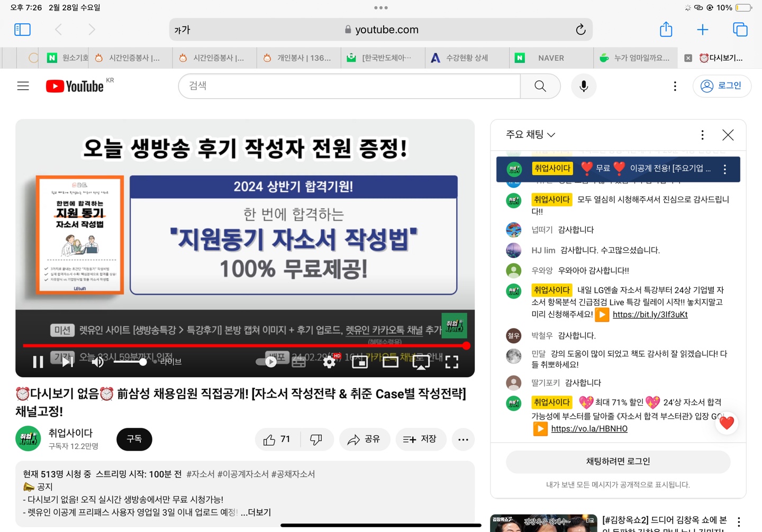Skip to next video
Screen dimensions: 762x532
click(x=68, y=362)
